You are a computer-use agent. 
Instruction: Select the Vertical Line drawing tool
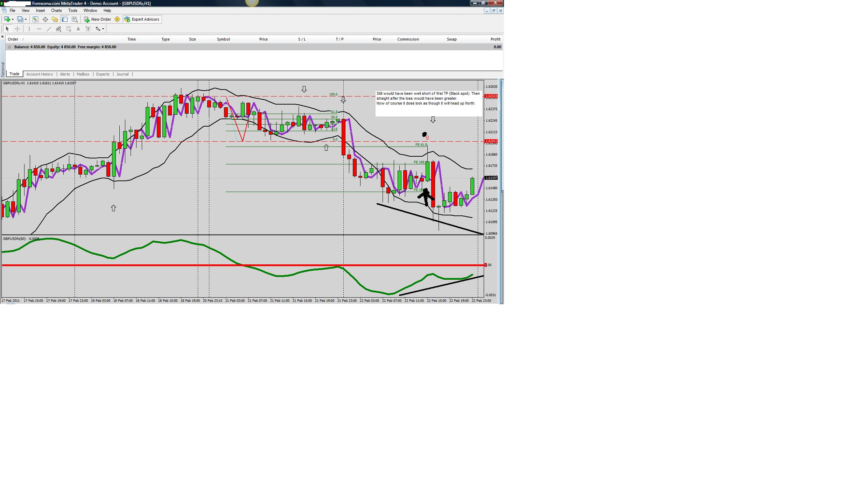29,29
